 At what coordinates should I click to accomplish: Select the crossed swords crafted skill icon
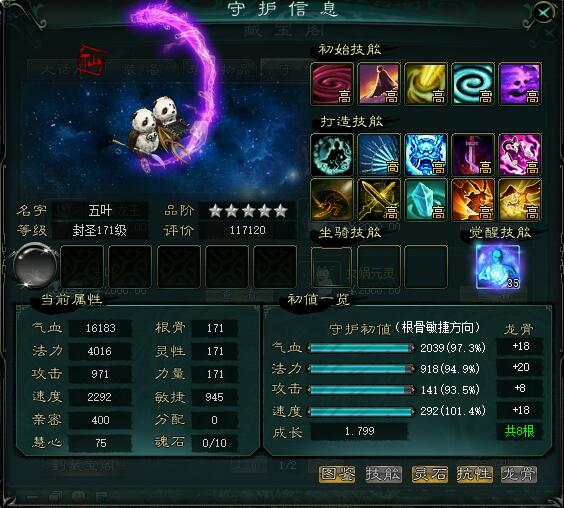point(379,200)
